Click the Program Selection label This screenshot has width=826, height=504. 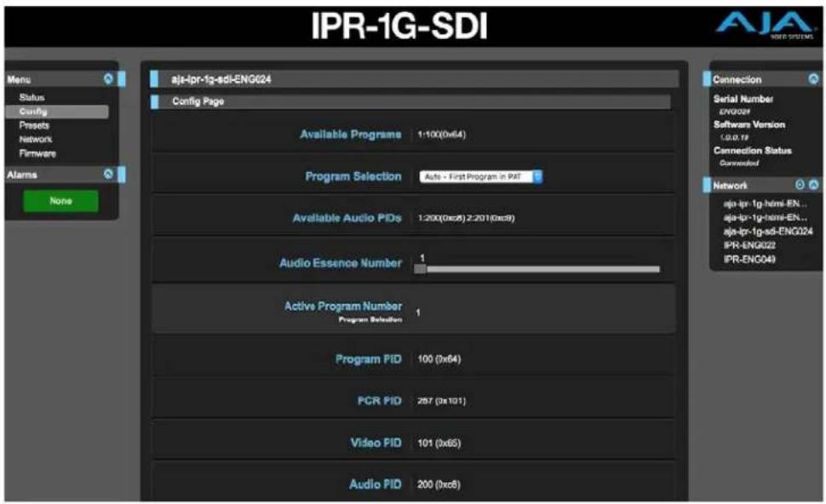(x=353, y=176)
